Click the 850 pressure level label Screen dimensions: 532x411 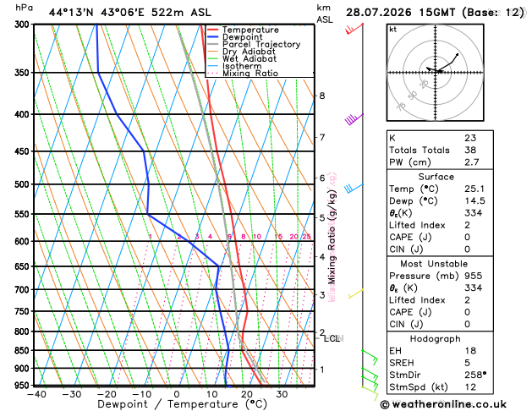click(x=24, y=351)
